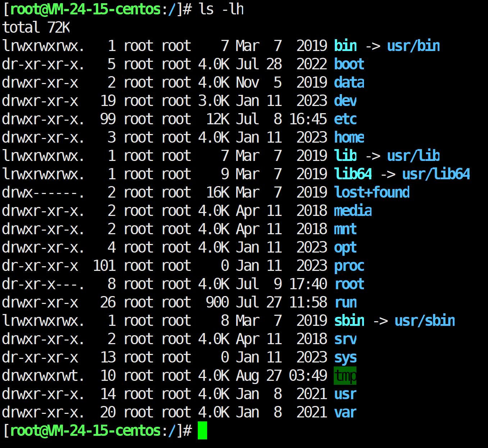The height and width of the screenshot is (448, 488).
Task: Select the 'data' directory name
Action: pyautogui.click(x=349, y=82)
